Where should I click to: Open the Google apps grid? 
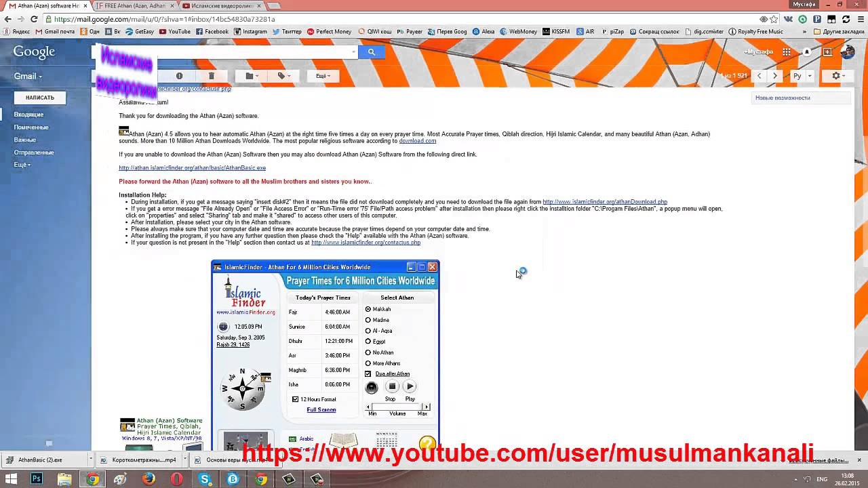click(787, 52)
